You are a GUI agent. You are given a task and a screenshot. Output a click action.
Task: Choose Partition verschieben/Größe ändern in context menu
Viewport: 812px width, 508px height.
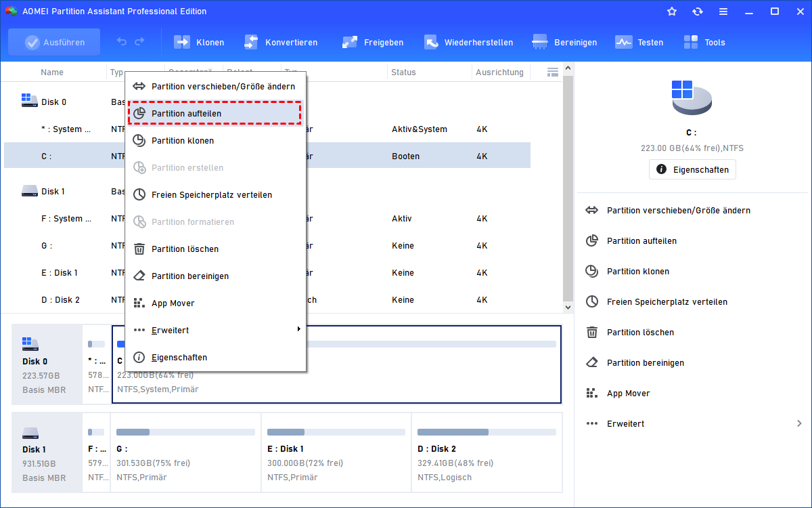click(x=216, y=87)
